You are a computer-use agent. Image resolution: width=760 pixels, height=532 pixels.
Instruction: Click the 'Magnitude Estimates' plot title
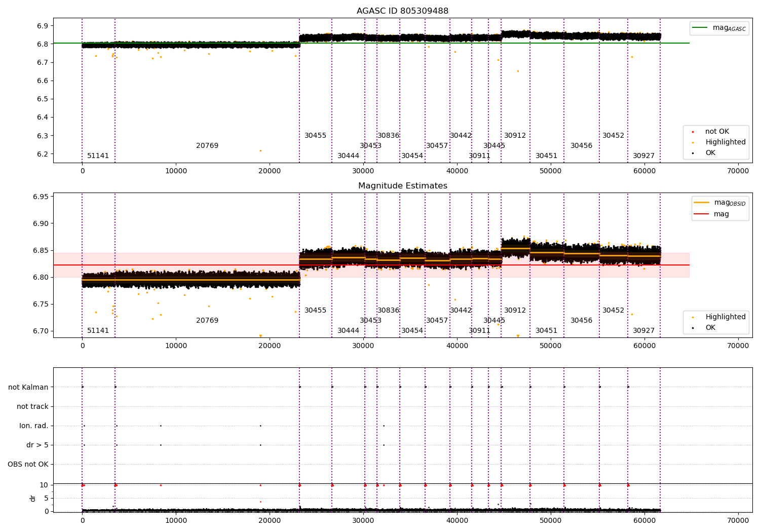(402, 186)
